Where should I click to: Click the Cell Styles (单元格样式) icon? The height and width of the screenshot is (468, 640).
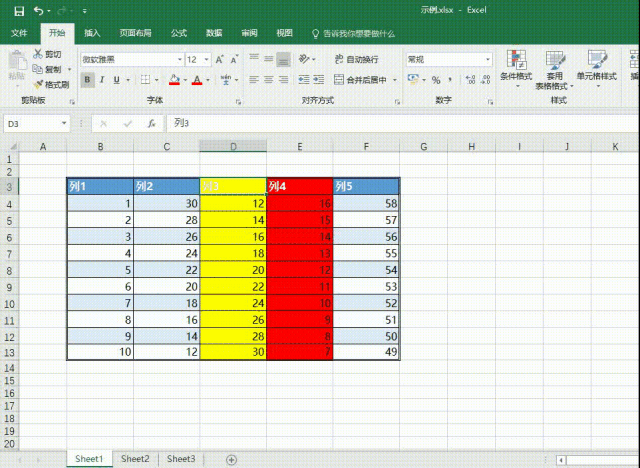click(x=597, y=65)
